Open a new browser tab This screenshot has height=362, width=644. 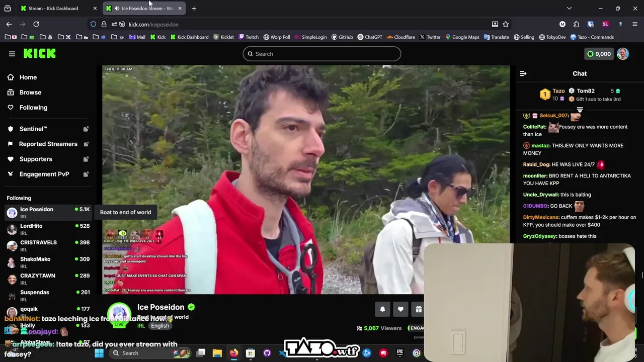pyautogui.click(x=194, y=9)
